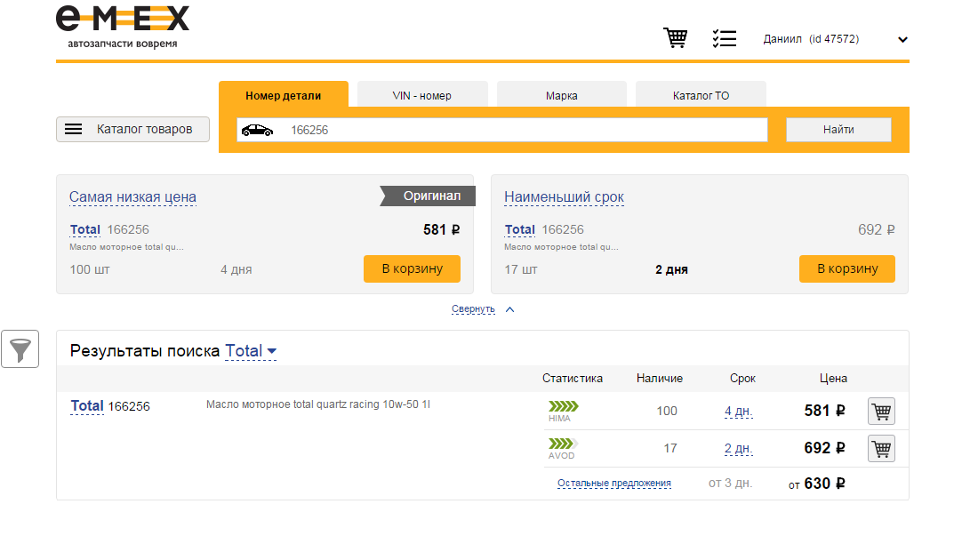
Task: Open the checklist orders icon
Action: 724,38
